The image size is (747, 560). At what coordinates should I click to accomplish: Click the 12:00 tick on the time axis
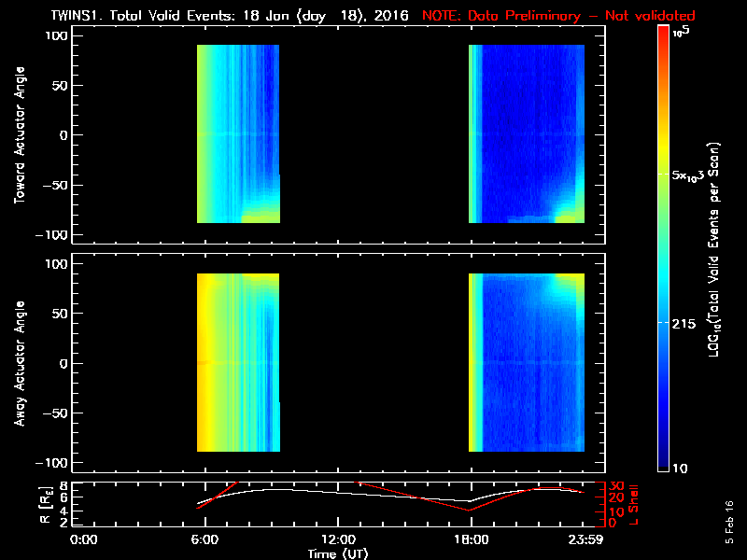coord(337,539)
